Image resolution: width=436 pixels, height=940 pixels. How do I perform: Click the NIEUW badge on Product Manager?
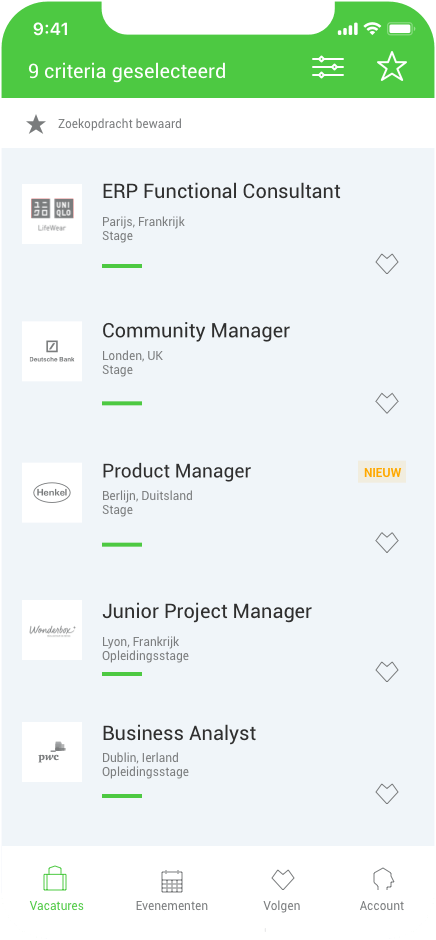coord(382,472)
